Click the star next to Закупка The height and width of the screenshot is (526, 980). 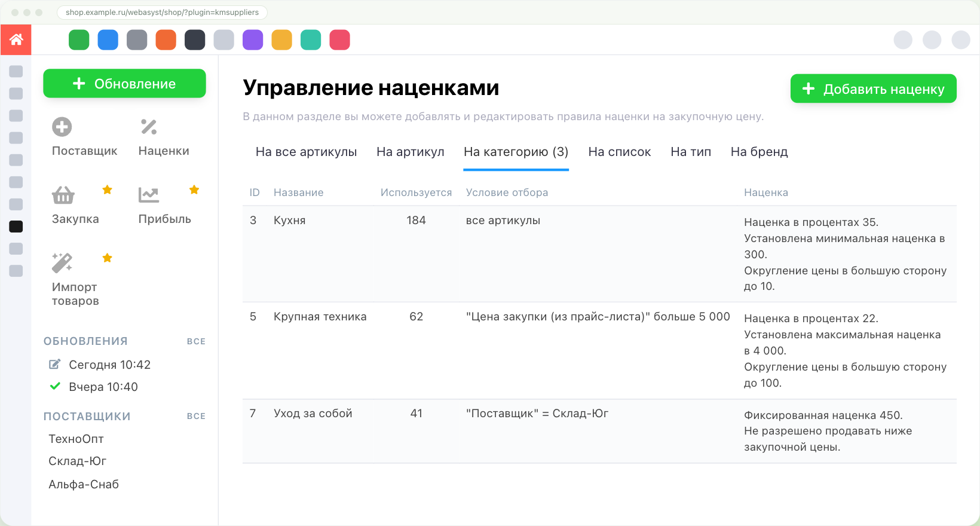(x=108, y=190)
